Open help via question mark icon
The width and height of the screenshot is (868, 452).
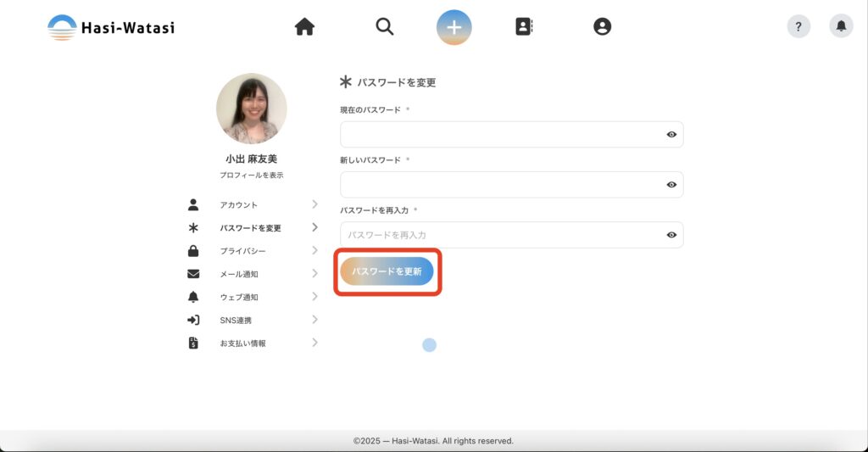(798, 27)
